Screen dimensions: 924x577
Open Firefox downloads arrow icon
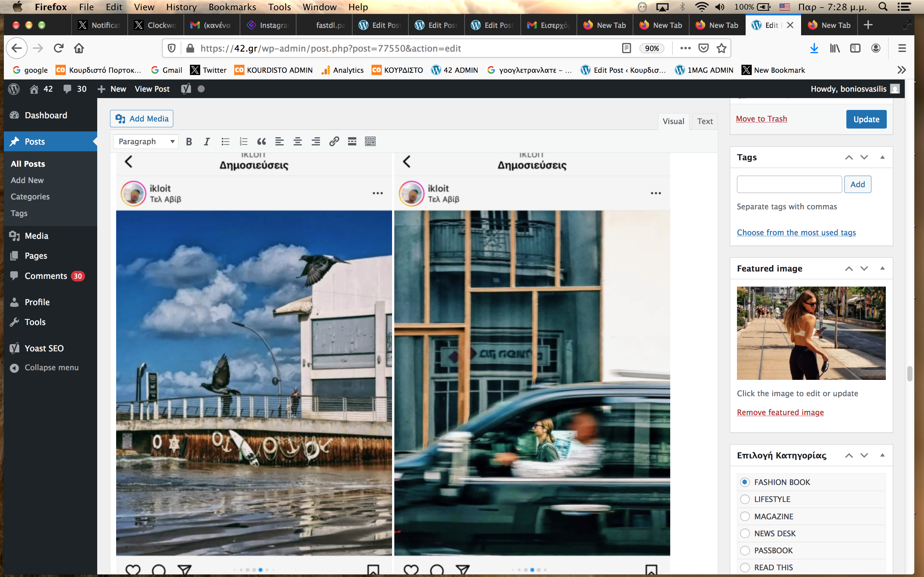[814, 48]
